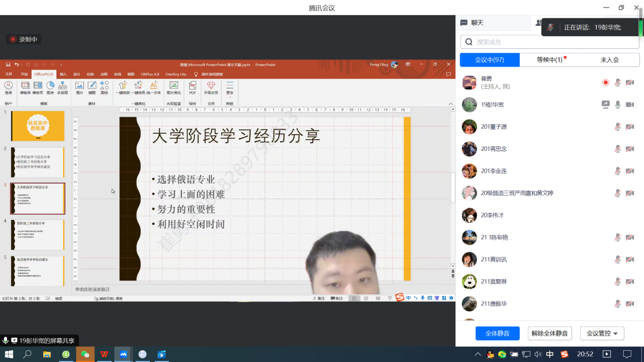Click the 搜索成员 search field

pyautogui.click(x=550, y=42)
